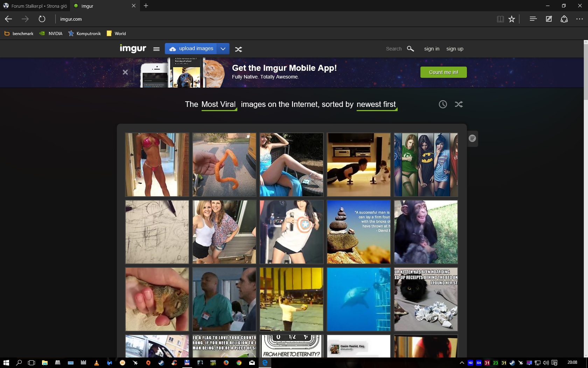588x368 pixels.
Task: Dismiss the mobile app banner with the X
Action: coord(125,72)
